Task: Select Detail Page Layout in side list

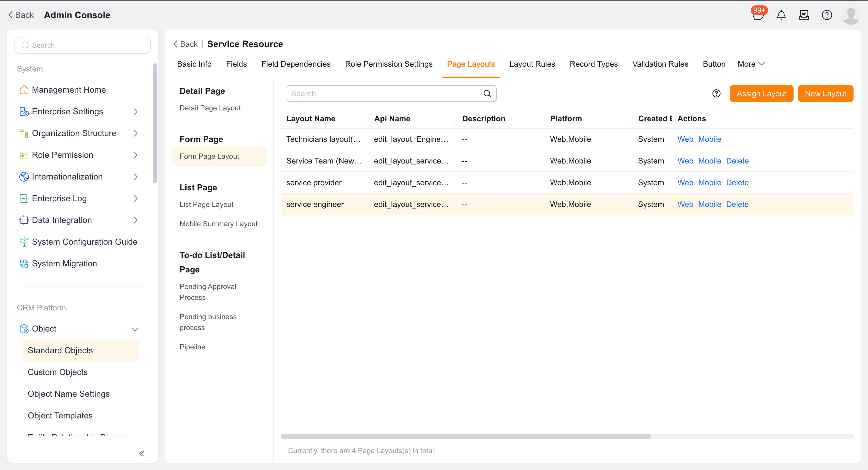Action: pos(210,108)
